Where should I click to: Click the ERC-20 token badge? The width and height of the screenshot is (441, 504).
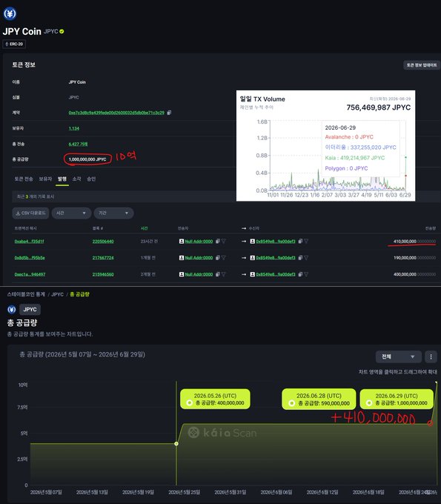14,44
